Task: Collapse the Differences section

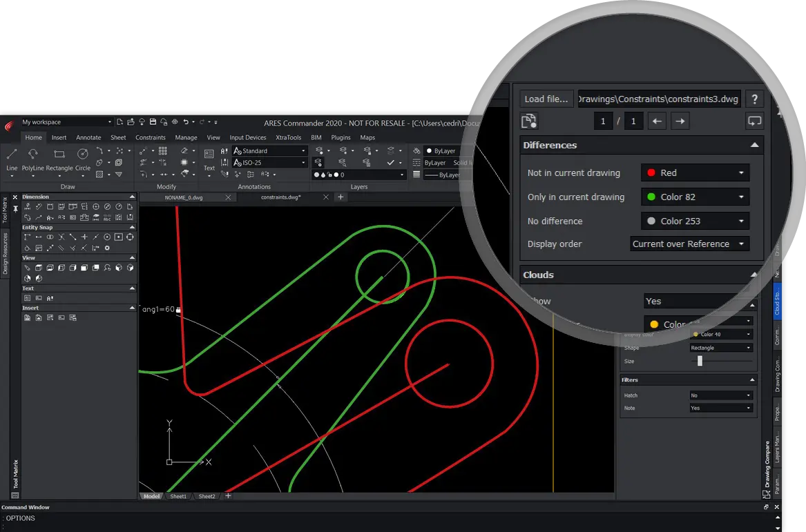Action: (x=754, y=145)
